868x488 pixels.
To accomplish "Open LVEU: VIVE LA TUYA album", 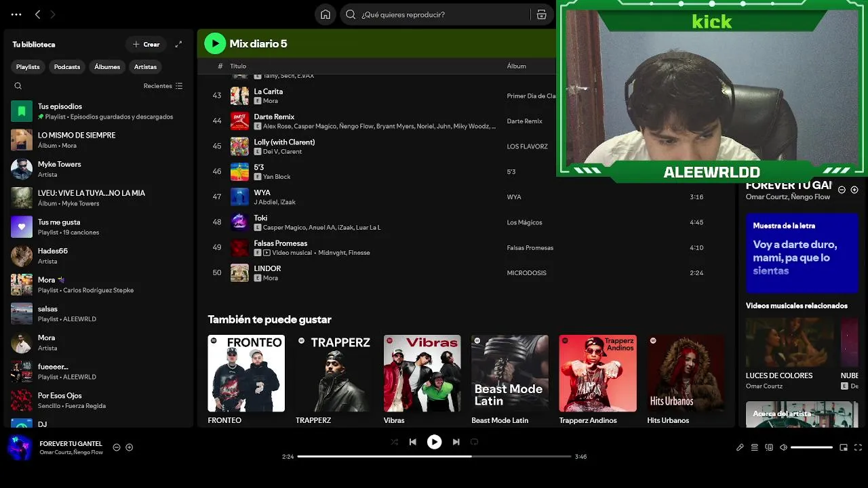I will [98, 198].
